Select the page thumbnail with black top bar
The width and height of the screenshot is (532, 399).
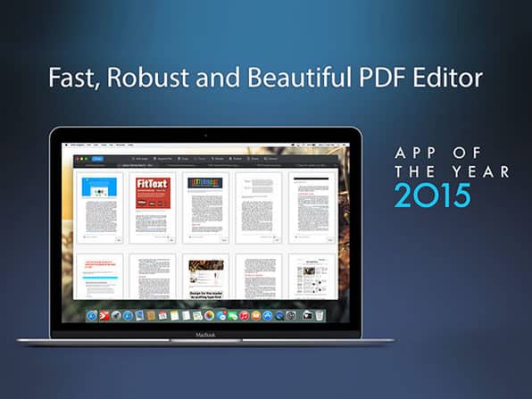(x=312, y=208)
